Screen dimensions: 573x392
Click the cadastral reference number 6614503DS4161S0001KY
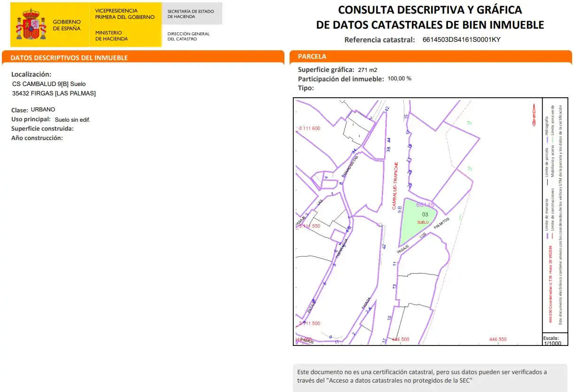coord(462,39)
